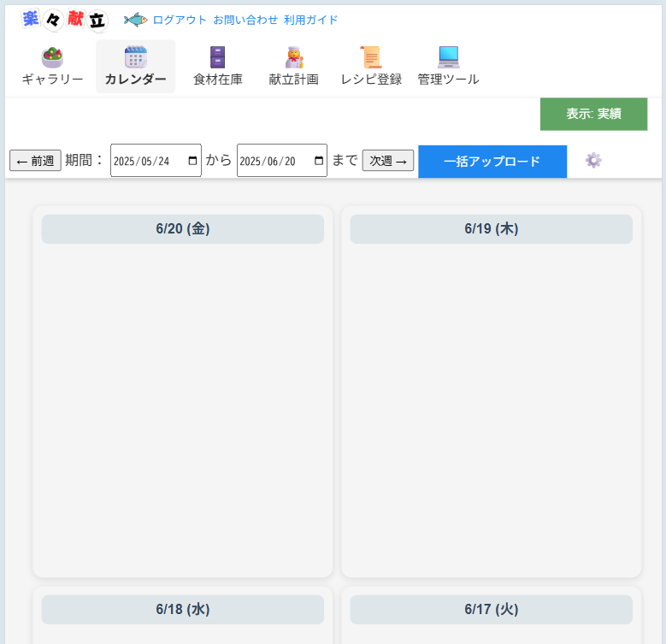Select the 6/20 (金) day header
Screen dimensions: 666x644
(x=183, y=229)
